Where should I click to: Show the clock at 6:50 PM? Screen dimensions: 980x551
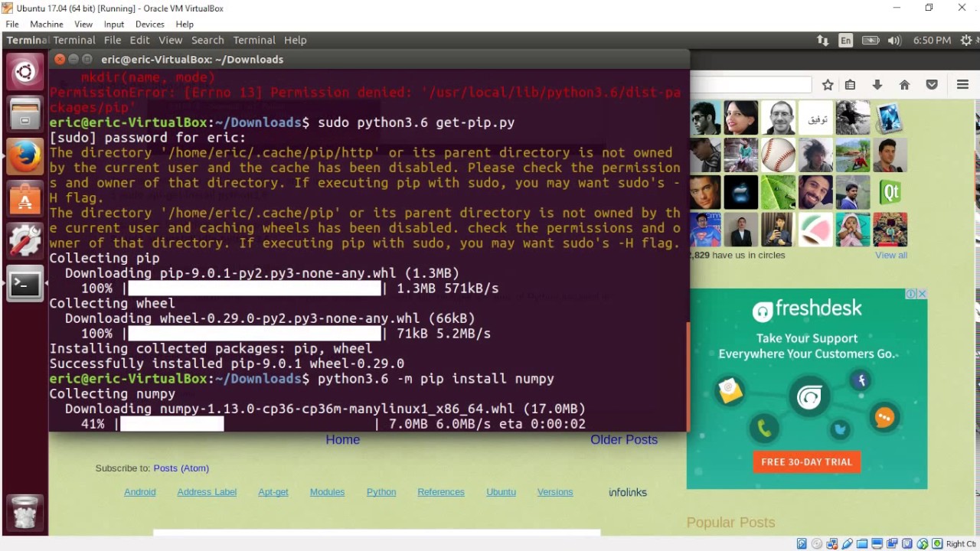pyautogui.click(x=932, y=41)
